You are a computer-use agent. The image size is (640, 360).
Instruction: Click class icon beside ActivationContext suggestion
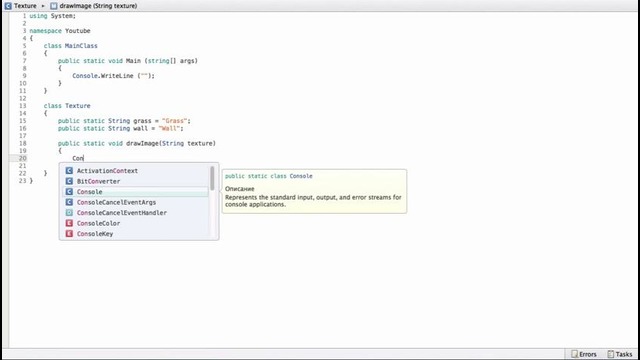tap(69, 171)
